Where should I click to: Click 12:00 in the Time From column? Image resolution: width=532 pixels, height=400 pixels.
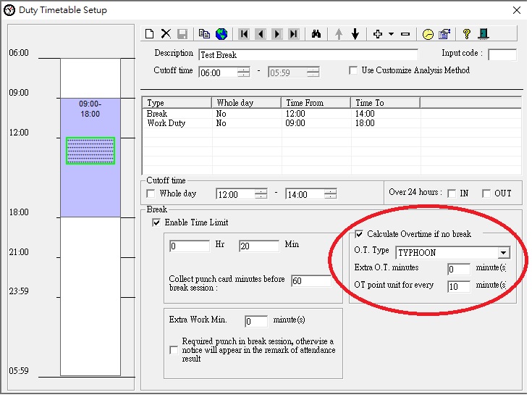pos(295,114)
